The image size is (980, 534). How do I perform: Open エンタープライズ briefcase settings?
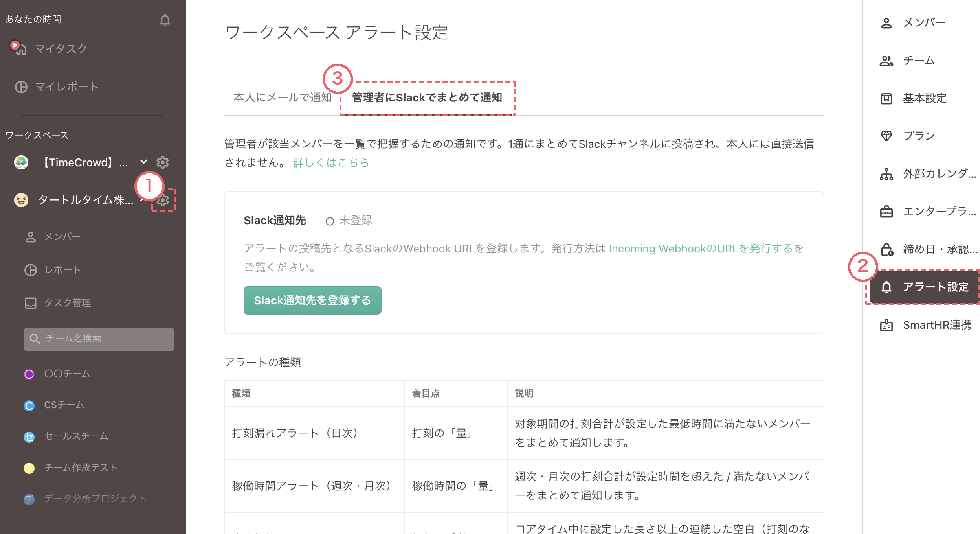(928, 212)
